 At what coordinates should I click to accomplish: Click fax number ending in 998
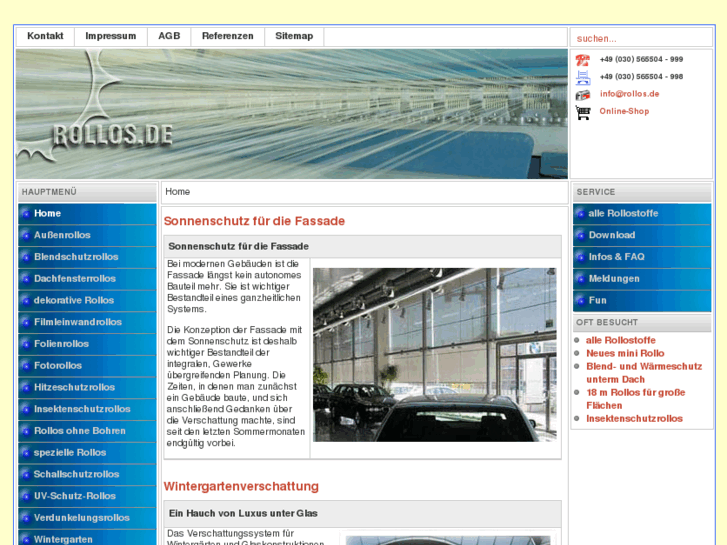(641, 77)
